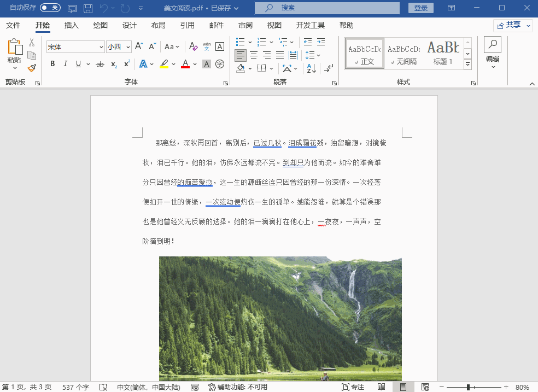Viewport: 538px width, 392px height.
Task: Apply superscript x² formatting
Action: click(127, 64)
